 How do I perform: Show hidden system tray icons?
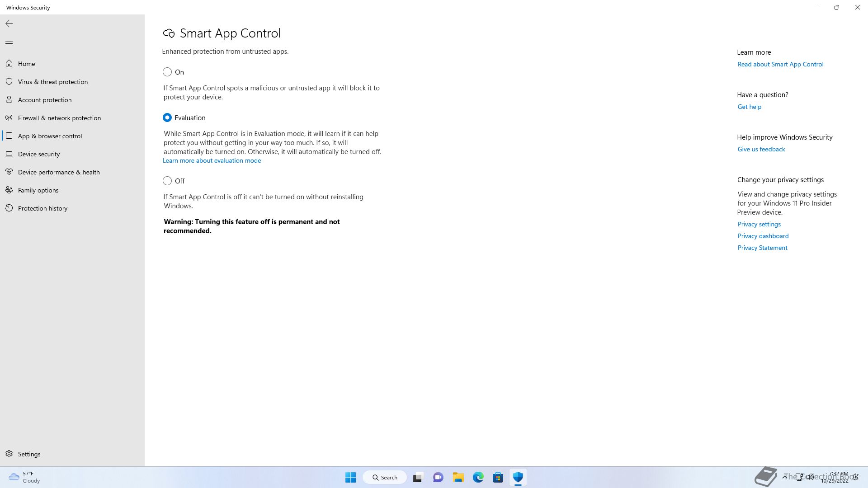click(x=785, y=477)
